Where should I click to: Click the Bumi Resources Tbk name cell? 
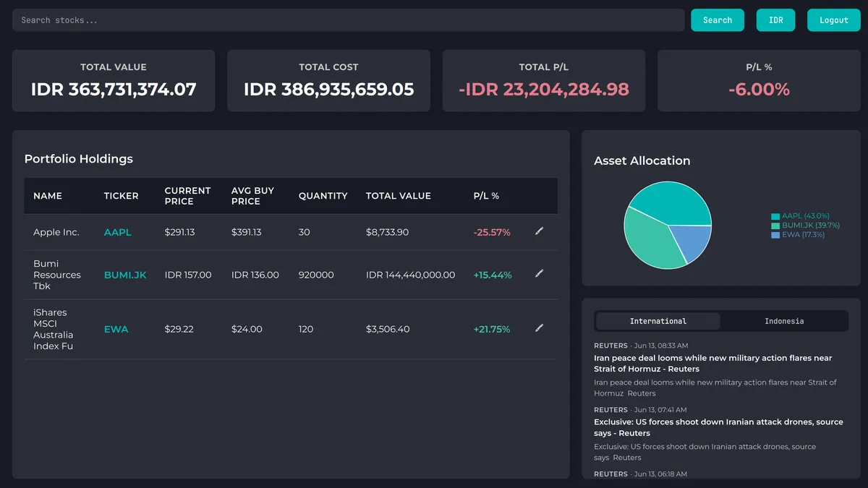[x=57, y=275]
